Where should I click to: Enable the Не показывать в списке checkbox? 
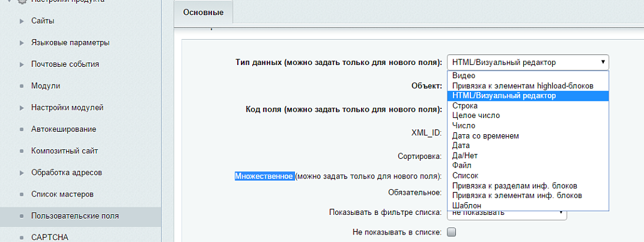452,232
